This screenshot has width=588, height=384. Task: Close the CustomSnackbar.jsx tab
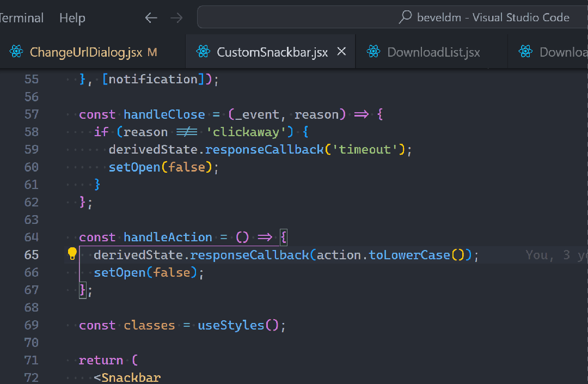click(x=341, y=52)
